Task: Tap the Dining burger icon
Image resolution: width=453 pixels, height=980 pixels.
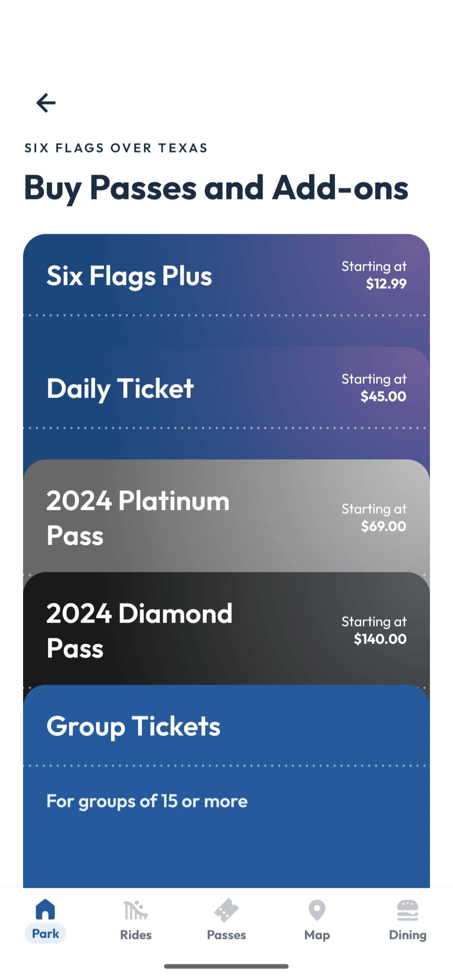Action: [x=407, y=910]
